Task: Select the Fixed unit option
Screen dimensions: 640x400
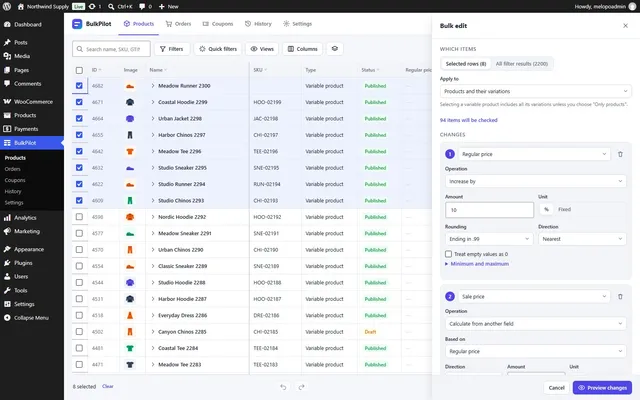Action: (x=564, y=209)
